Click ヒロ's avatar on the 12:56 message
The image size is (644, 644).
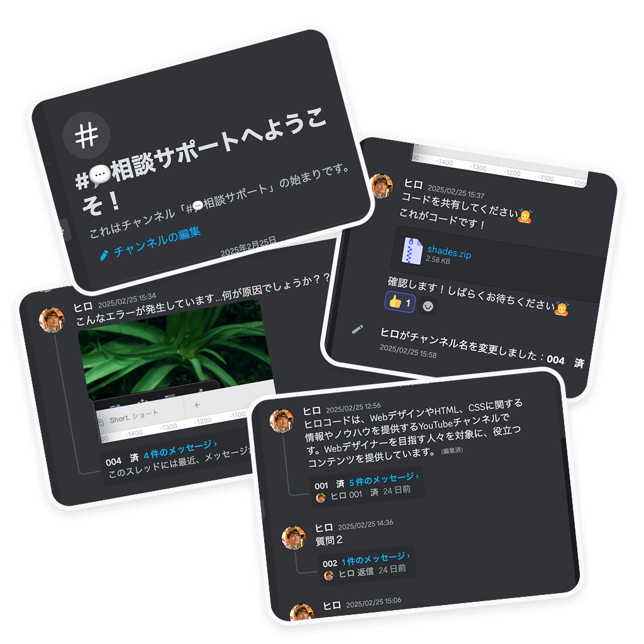coord(281,421)
